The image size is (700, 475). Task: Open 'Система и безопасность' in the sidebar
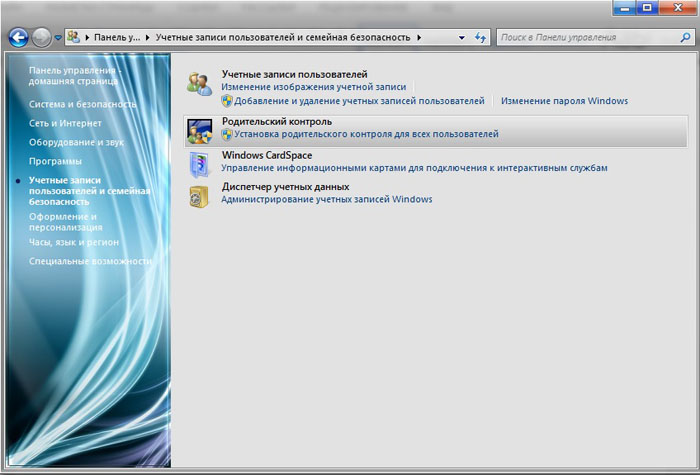pyautogui.click(x=83, y=104)
